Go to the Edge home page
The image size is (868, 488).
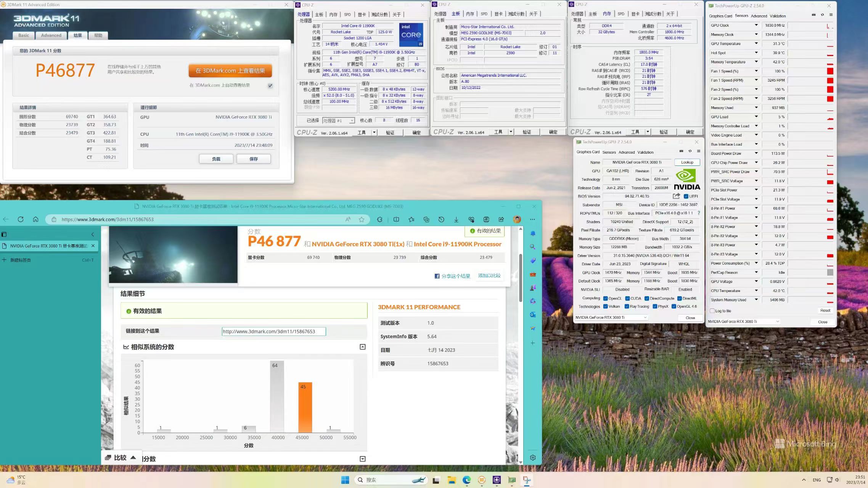click(35, 219)
